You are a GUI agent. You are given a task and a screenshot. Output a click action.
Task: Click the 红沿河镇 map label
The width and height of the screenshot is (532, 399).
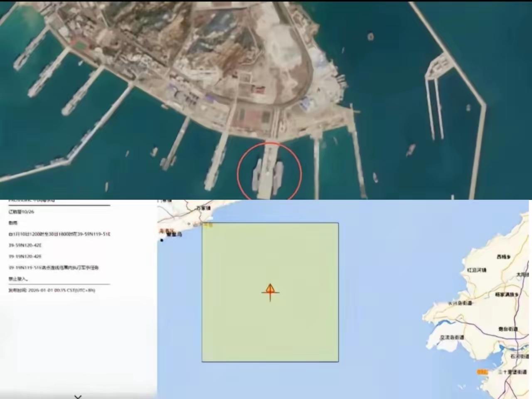tap(477, 269)
